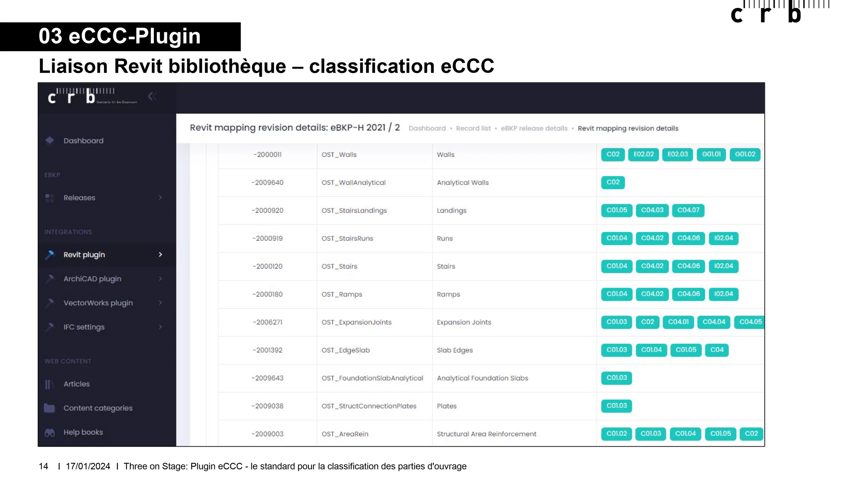Click the E02.02 tag on Walls row
Image resolution: width=868 pixels, height=488 pixels.
tap(643, 155)
